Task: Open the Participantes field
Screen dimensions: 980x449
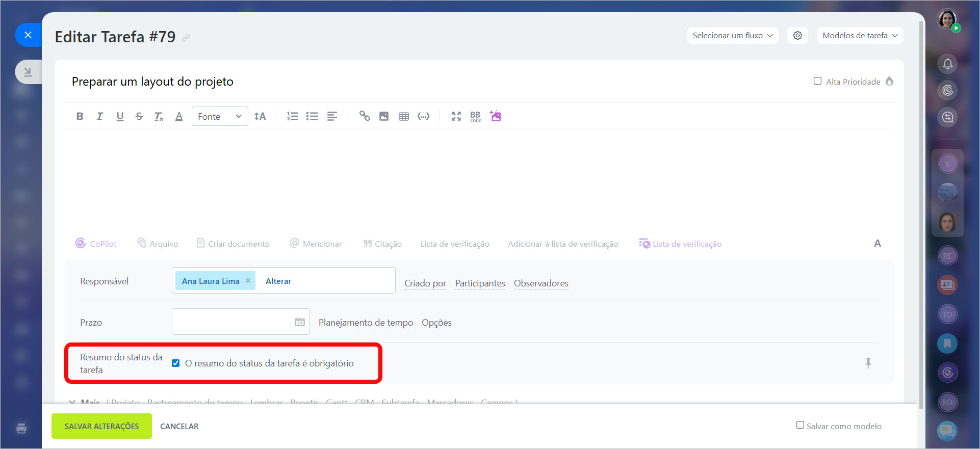Action: point(480,283)
